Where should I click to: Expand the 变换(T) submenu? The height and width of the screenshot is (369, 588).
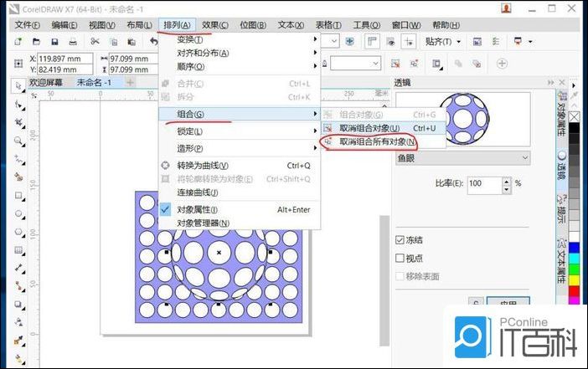point(240,39)
